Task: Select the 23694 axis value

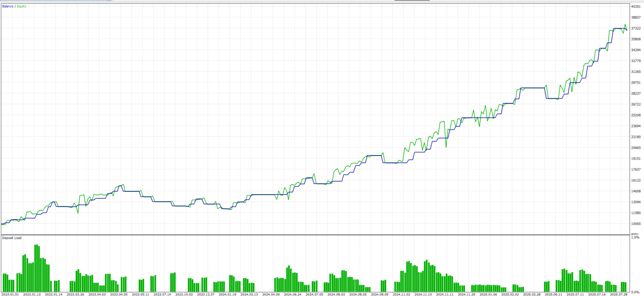Action: 636,126
